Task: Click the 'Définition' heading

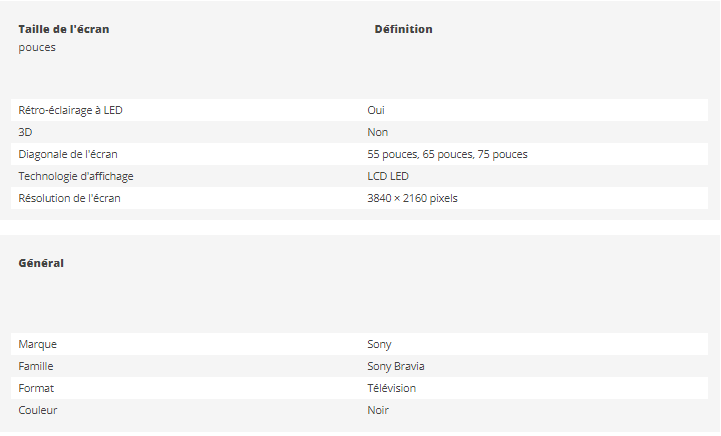Action: [403, 29]
